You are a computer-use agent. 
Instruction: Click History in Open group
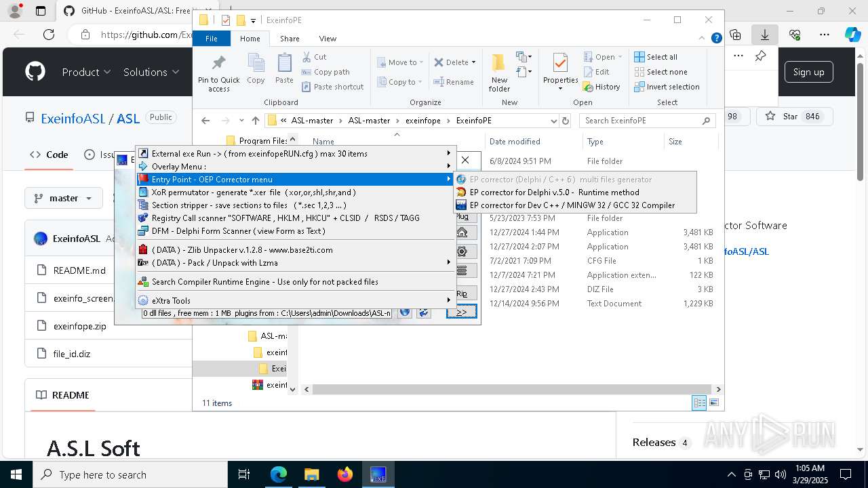coord(601,87)
